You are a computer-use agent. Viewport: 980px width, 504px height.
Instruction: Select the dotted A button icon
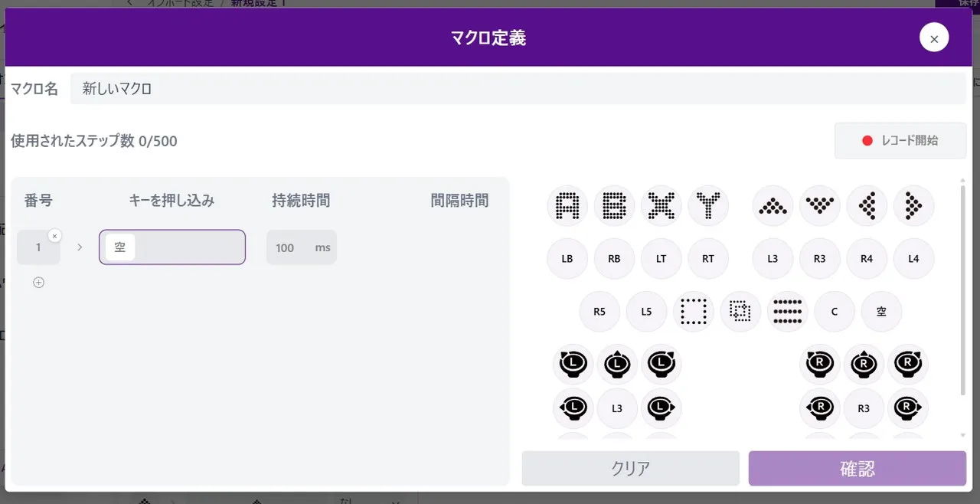[568, 205]
